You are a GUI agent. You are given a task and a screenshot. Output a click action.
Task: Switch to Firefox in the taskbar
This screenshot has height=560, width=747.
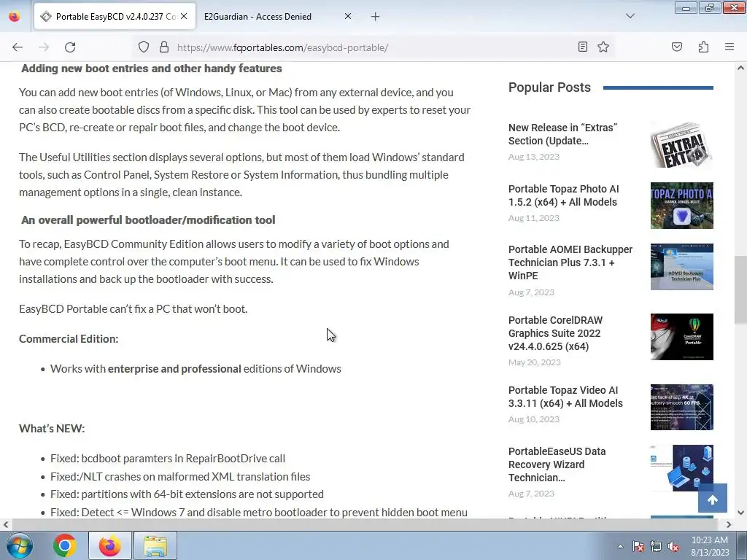[x=110, y=545]
